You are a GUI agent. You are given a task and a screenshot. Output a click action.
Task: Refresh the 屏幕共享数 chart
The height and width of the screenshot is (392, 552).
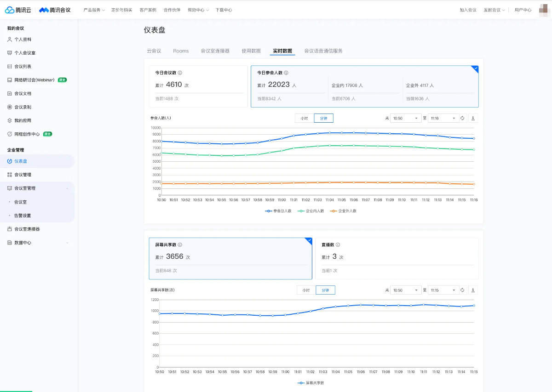pyautogui.click(x=463, y=290)
